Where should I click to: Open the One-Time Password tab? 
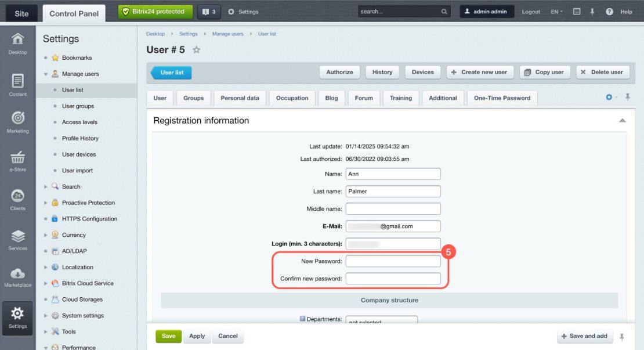pos(502,98)
